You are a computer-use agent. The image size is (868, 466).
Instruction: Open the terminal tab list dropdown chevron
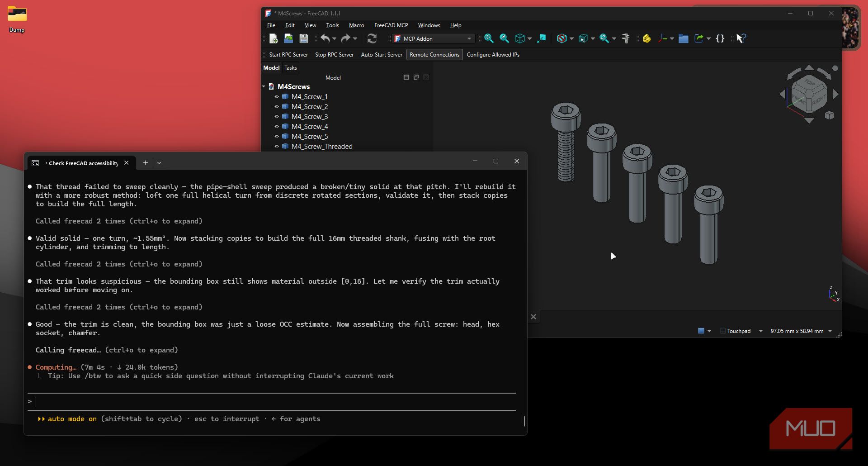click(159, 163)
